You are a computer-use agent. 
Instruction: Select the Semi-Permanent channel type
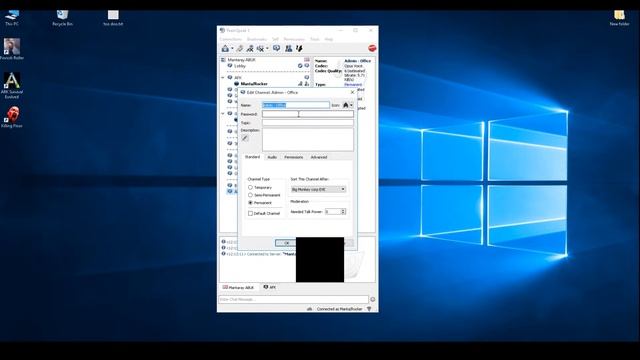coord(250,195)
